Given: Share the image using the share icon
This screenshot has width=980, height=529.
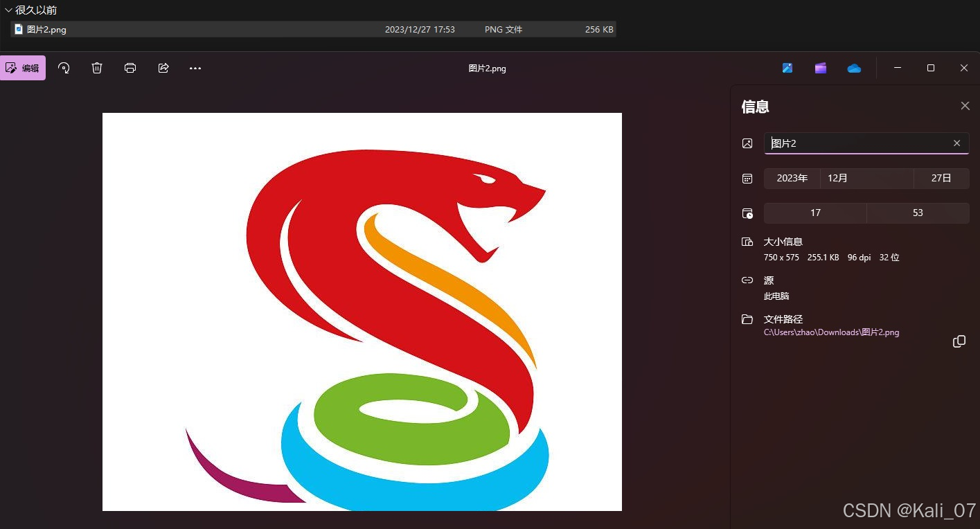Looking at the screenshot, I should (163, 68).
